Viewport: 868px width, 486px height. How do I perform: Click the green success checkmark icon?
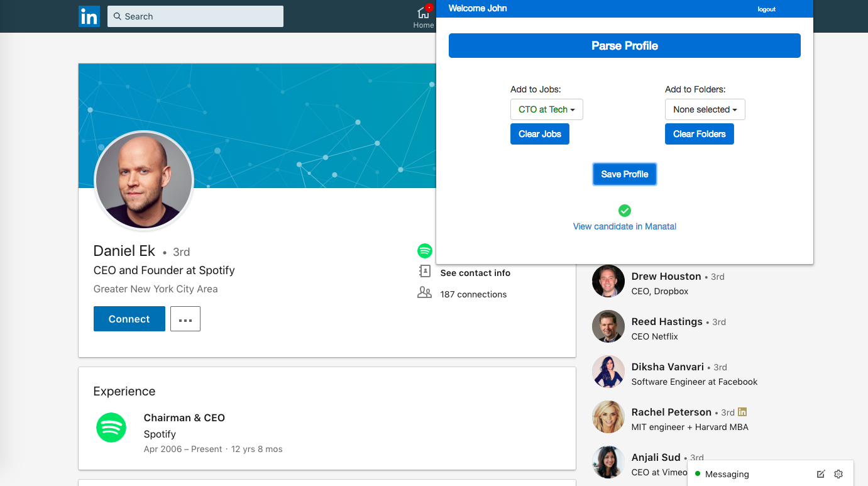[624, 211]
